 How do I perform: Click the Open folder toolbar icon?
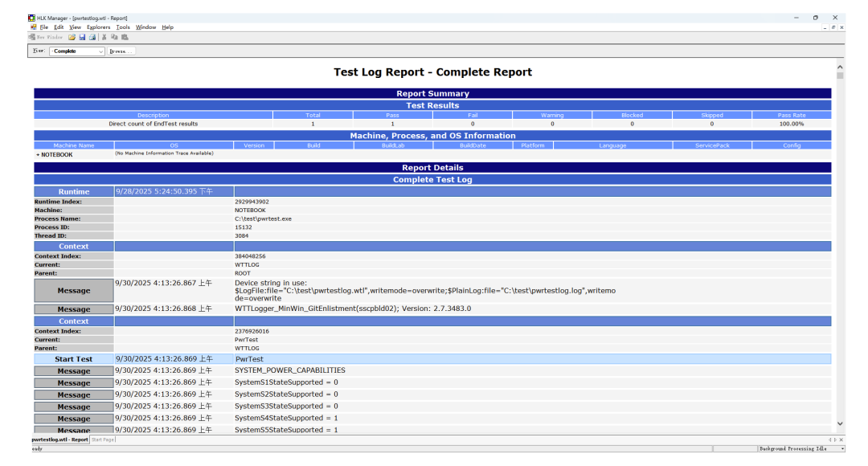coord(72,37)
